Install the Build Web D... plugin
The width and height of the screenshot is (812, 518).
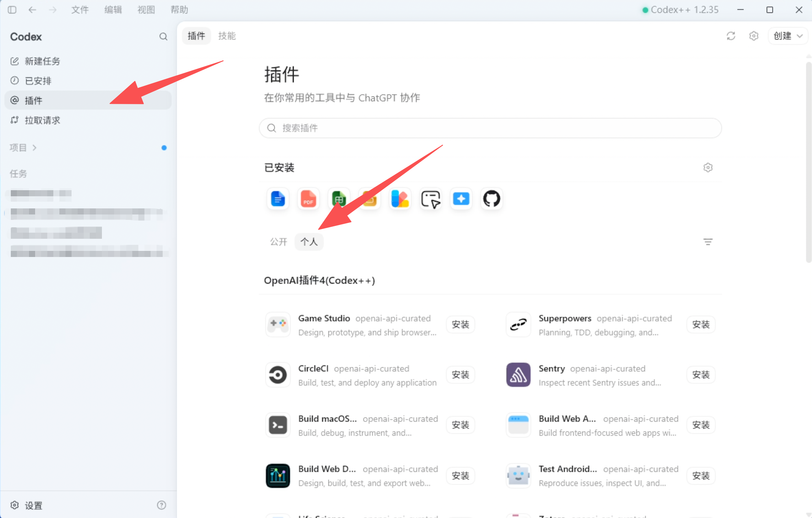[461, 476]
